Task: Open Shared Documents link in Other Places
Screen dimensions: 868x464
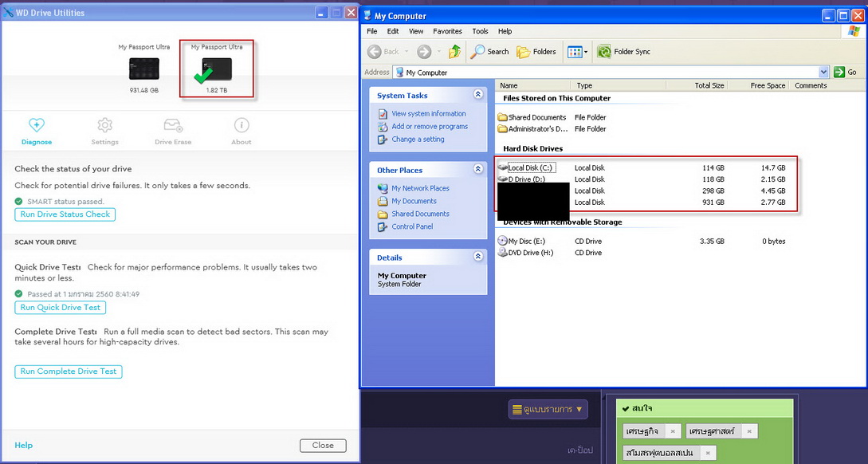Action: coord(420,214)
